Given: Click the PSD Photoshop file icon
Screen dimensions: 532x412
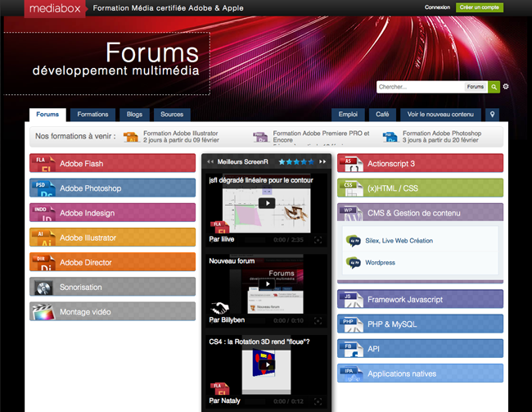Looking at the screenshot, I should click(43, 188).
